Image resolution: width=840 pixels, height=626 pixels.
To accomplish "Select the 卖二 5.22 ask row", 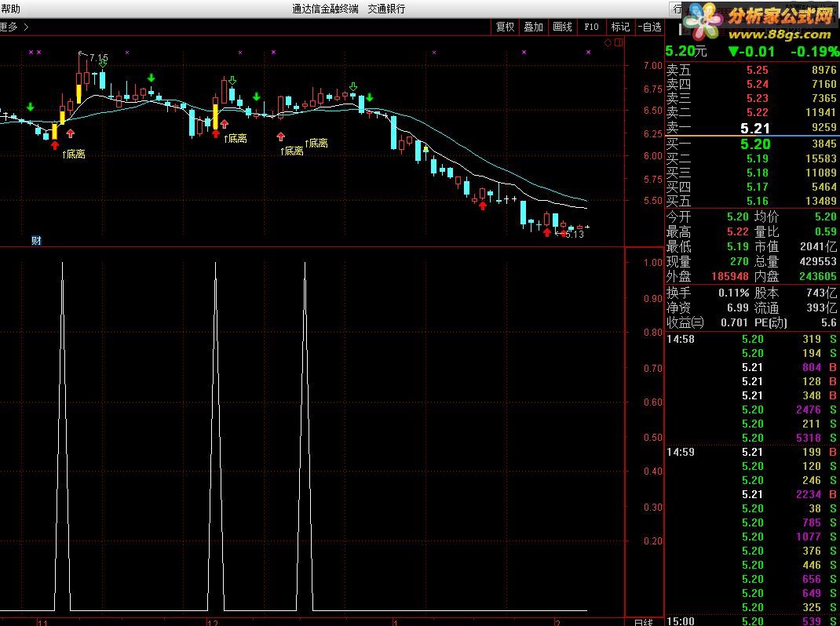I will (x=751, y=112).
